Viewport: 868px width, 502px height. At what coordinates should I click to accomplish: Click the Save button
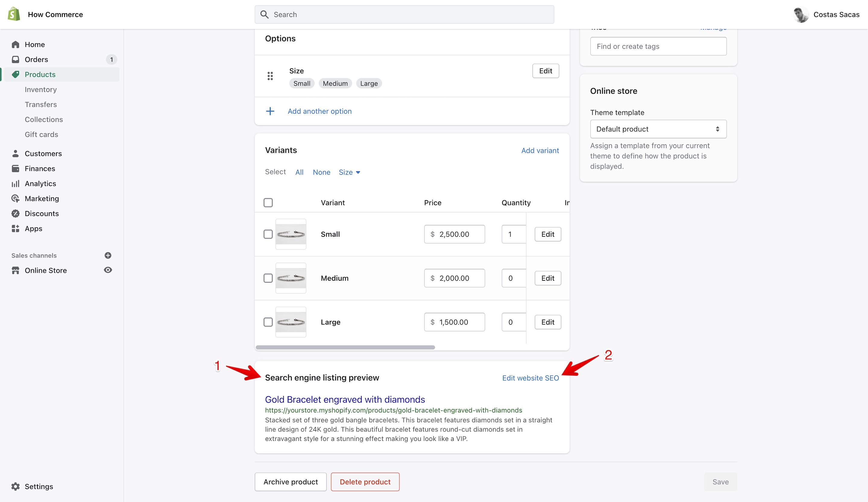720,482
